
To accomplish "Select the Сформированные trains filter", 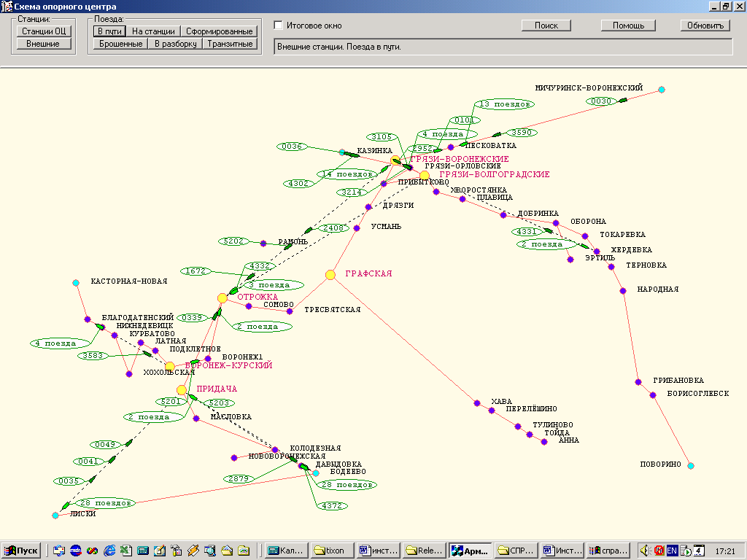I will (219, 31).
